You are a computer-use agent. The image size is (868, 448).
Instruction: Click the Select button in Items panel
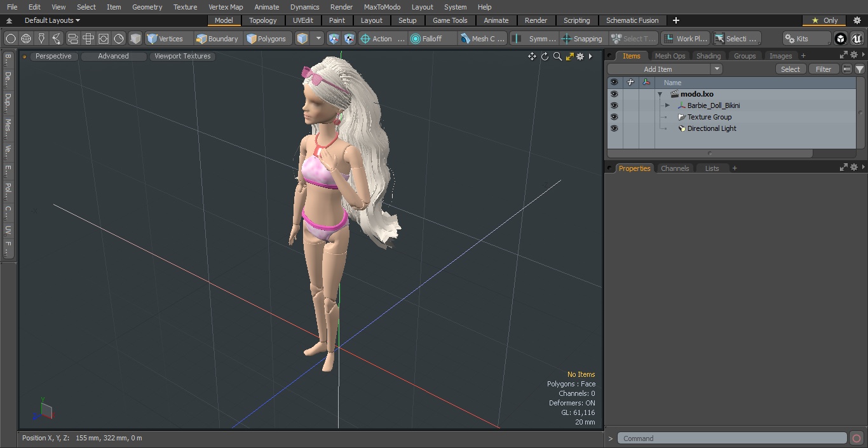point(790,69)
